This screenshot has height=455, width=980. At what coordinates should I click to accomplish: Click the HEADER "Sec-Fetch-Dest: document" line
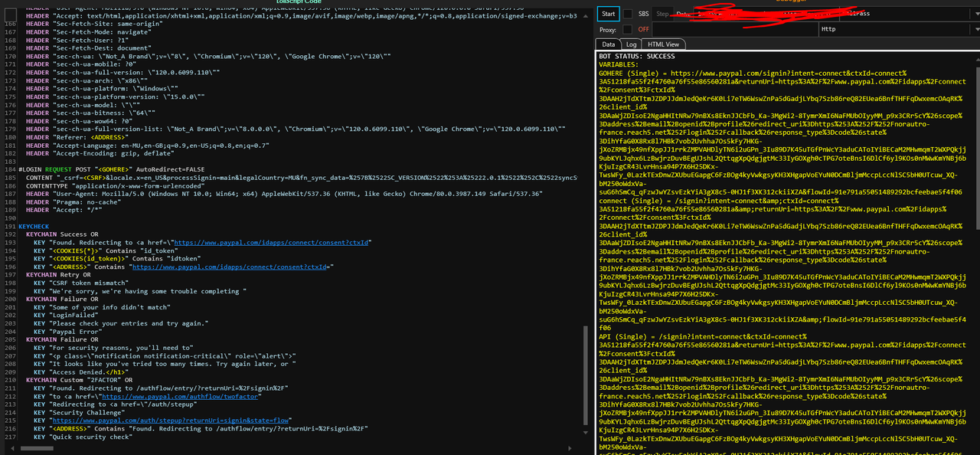(x=88, y=47)
